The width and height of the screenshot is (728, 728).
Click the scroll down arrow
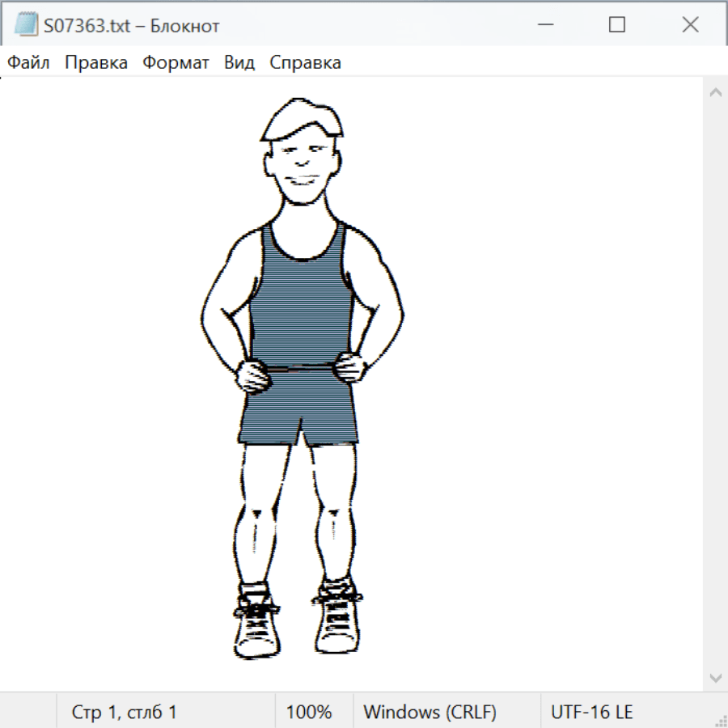click(715, 677)
